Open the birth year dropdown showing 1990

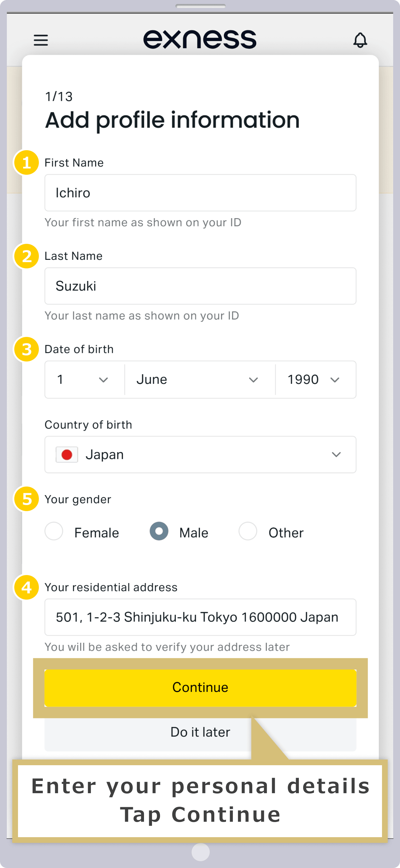coord(316,380)
